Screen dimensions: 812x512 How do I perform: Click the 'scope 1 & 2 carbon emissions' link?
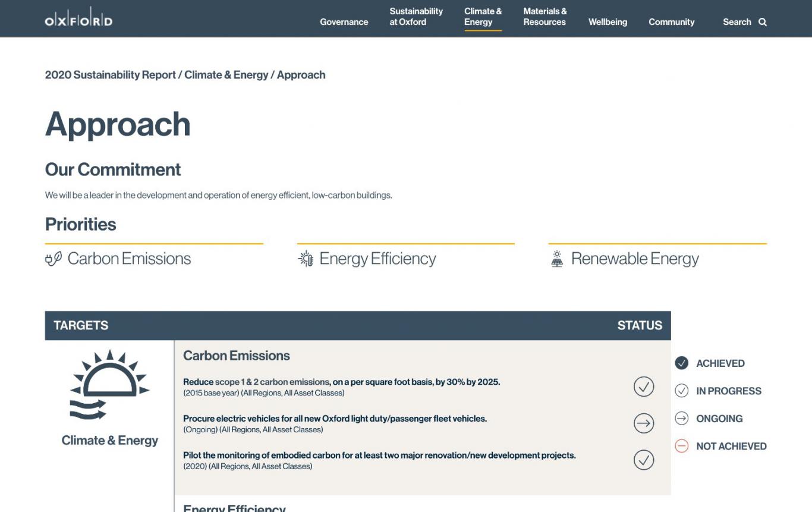pos(272,382)
